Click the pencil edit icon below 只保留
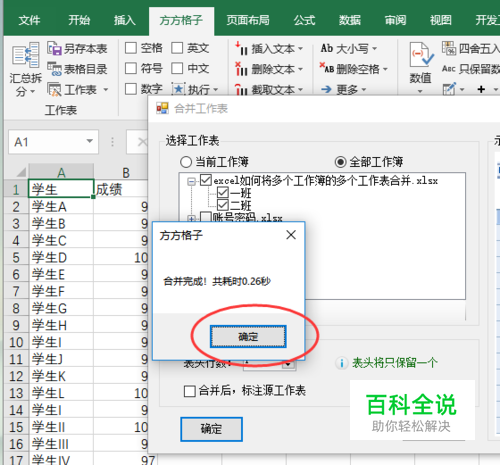 (449, 89)
